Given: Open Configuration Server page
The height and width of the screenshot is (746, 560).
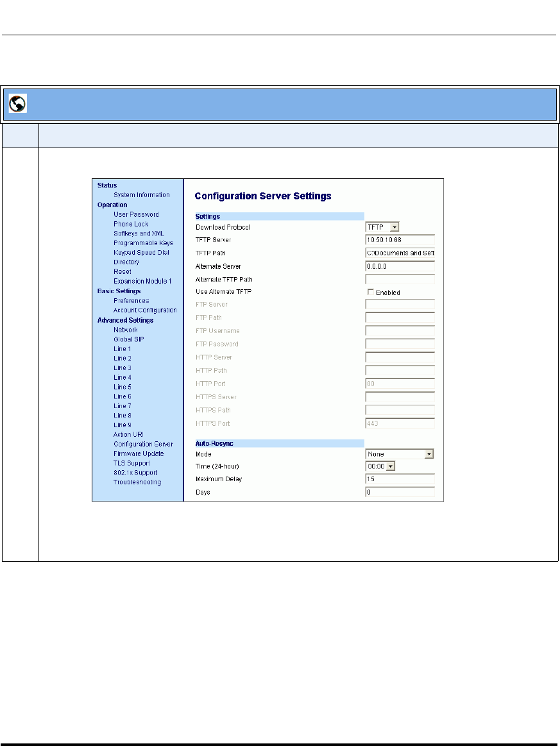Looking at the screenshot, I should pos(143,444).
